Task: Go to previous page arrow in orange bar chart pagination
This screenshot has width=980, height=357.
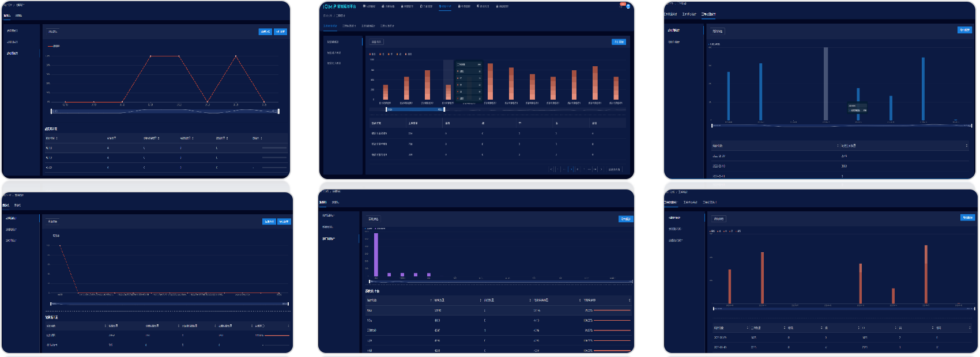Action: coord(551,169)
